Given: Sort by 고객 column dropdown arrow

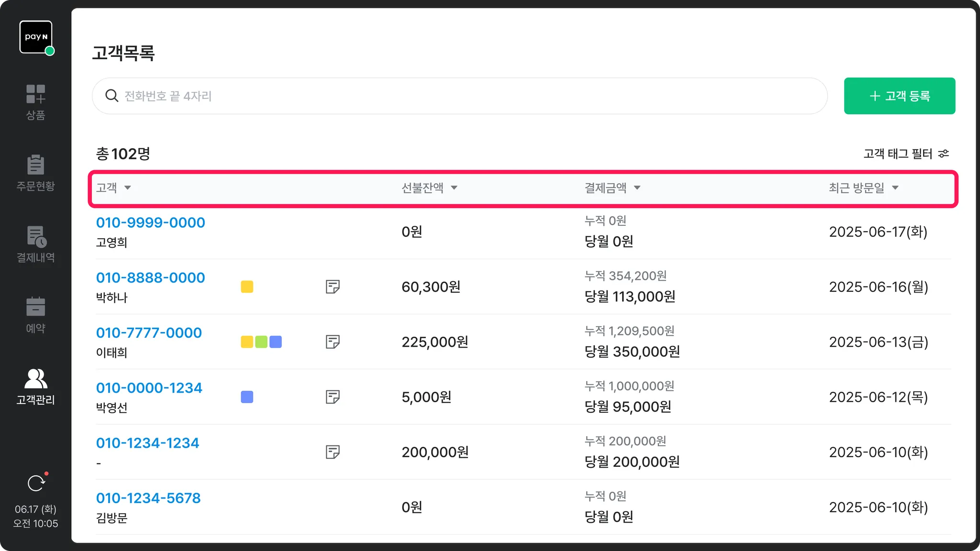Looking at the screenshot, I should [128, 188].
